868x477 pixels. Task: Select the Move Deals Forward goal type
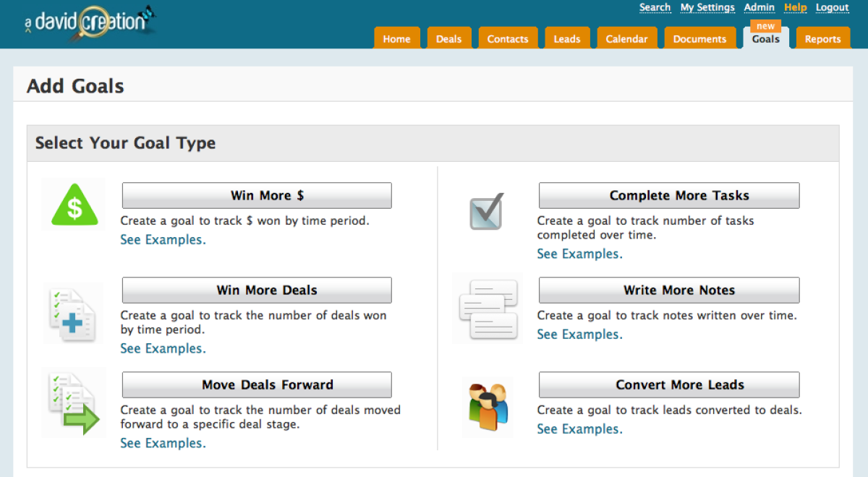[257, 384]
